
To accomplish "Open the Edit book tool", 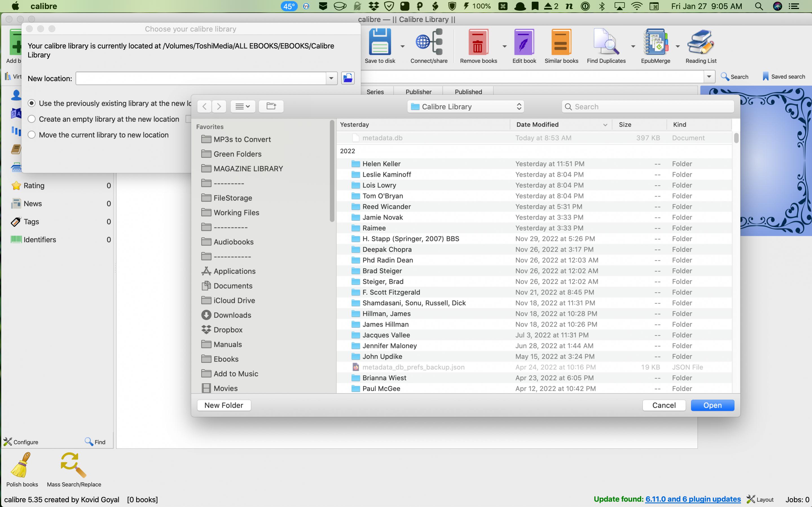I will coord(524,42).
